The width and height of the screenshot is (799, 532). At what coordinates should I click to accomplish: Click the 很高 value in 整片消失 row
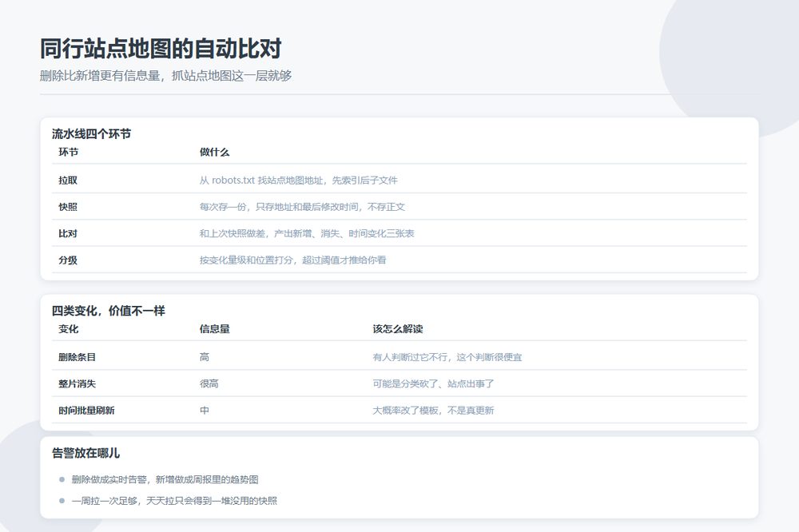point(209,383)
